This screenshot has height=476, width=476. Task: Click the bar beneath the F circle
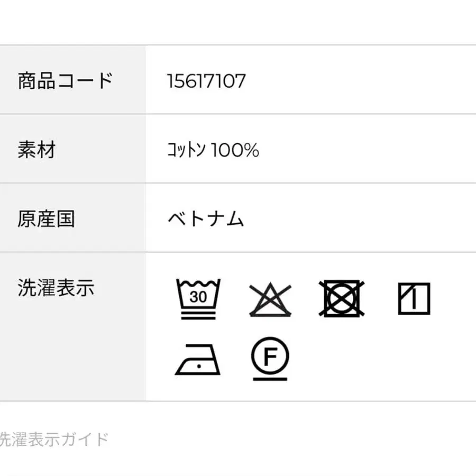point(270,379)
